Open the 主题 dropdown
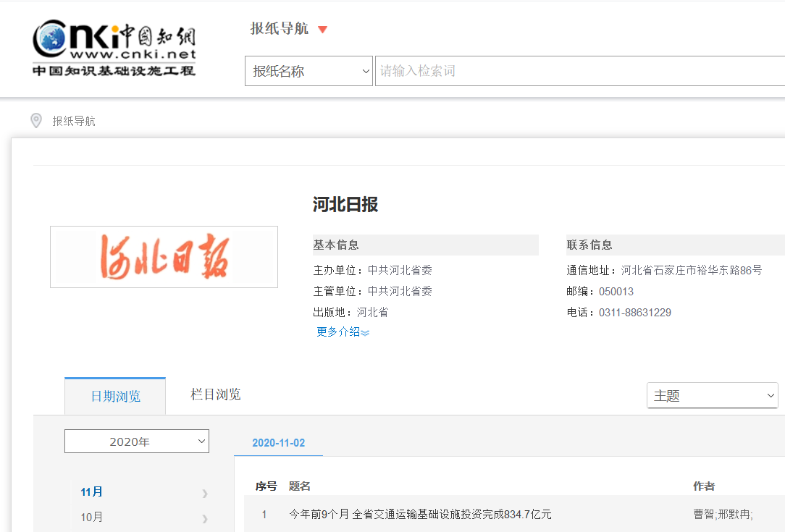This screenshot has height=532, width=785. 712,395
